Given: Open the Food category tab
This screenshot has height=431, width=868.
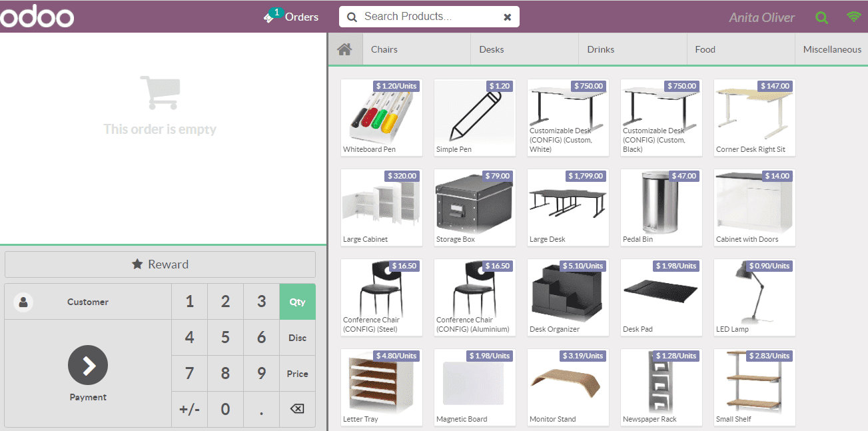Looking at the screenshot, I should pos(741,49).
